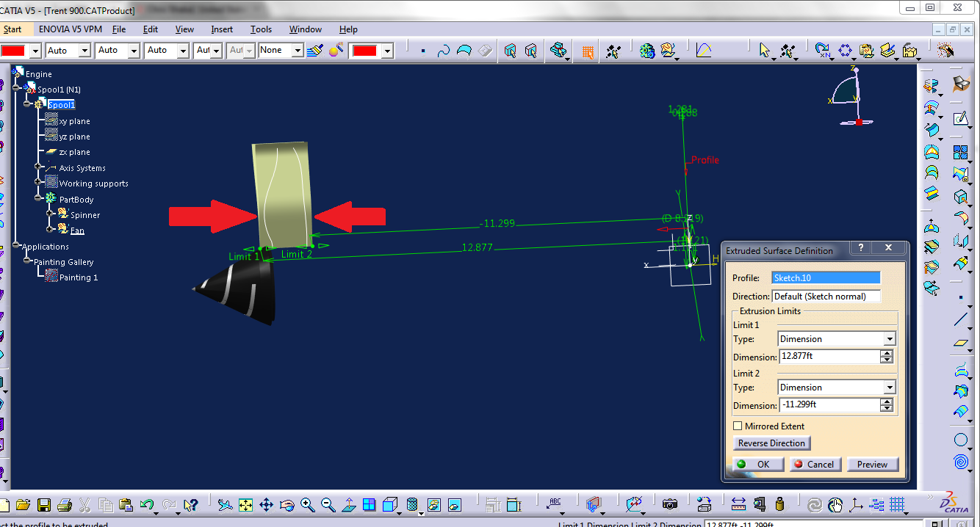980x527 pixels.
Task: Open the Start menu
Action: click(12, 29)
